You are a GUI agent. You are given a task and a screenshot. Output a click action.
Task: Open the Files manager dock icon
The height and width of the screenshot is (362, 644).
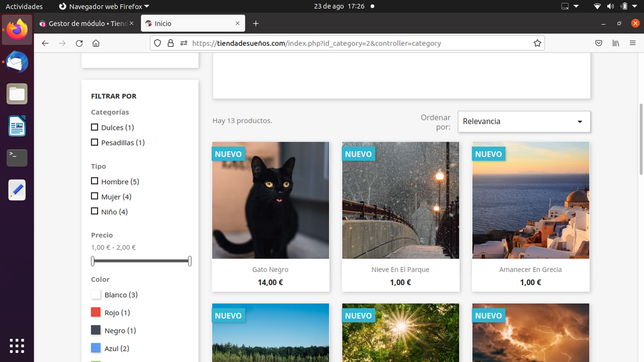click(17, 94)
